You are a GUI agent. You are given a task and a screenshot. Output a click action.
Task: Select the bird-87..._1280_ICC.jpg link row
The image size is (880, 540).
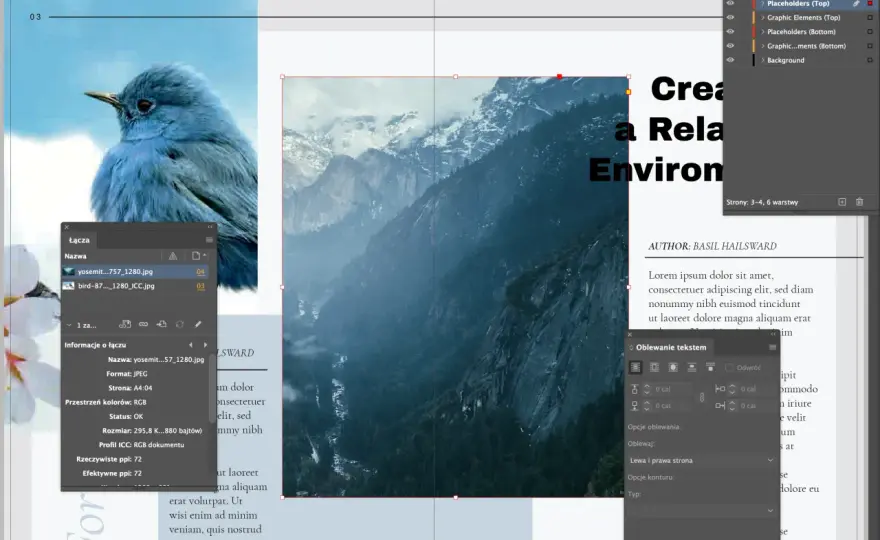click(x=135, y=286)
